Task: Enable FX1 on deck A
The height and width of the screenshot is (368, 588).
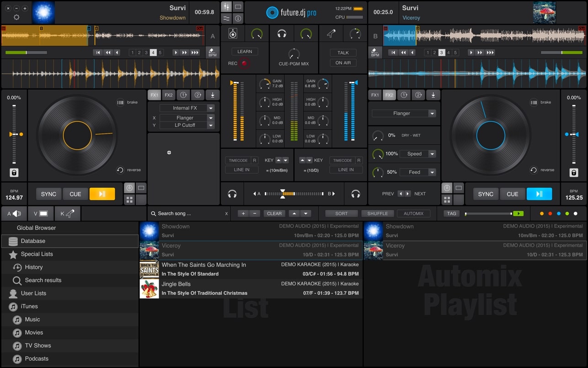Action: pyautogui.click(x=154, y=95)
